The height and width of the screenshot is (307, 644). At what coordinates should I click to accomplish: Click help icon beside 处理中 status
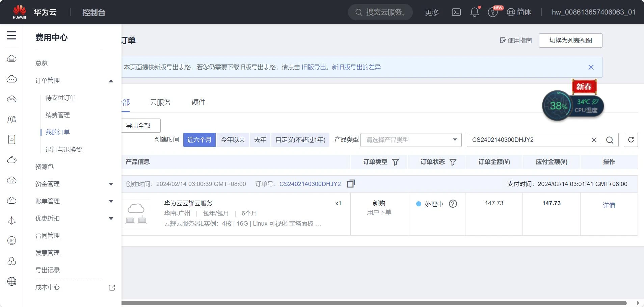tap(453, 204)
